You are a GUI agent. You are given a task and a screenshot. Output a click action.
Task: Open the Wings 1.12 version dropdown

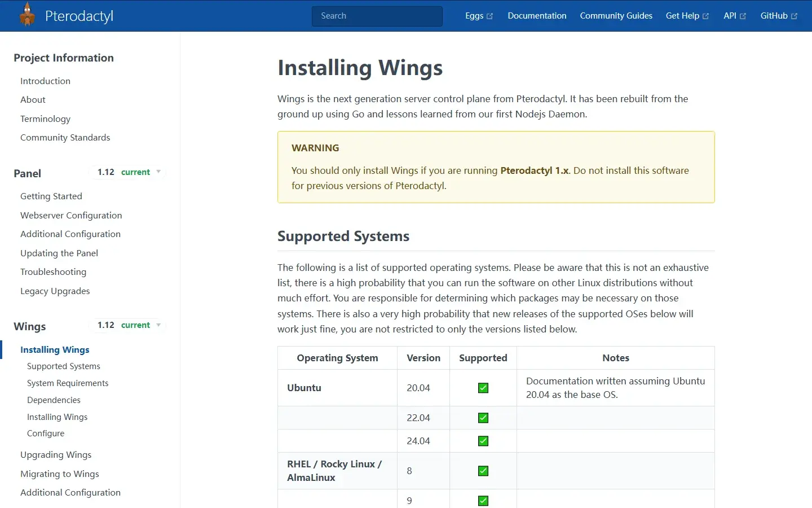pyautogui.click(x=129, y=325)
